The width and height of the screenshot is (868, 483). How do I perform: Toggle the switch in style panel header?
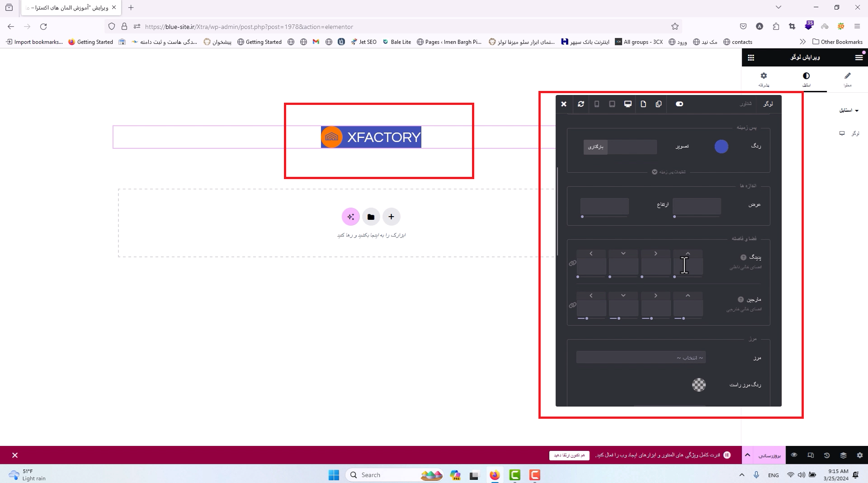(x=679, y=104)
